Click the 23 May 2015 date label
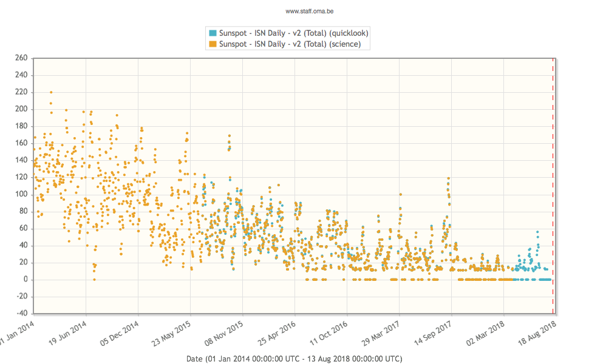 171,333
